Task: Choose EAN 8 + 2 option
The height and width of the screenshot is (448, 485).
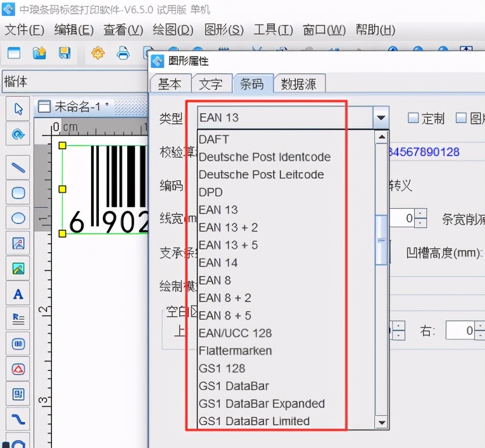Action: pos(286,298)
